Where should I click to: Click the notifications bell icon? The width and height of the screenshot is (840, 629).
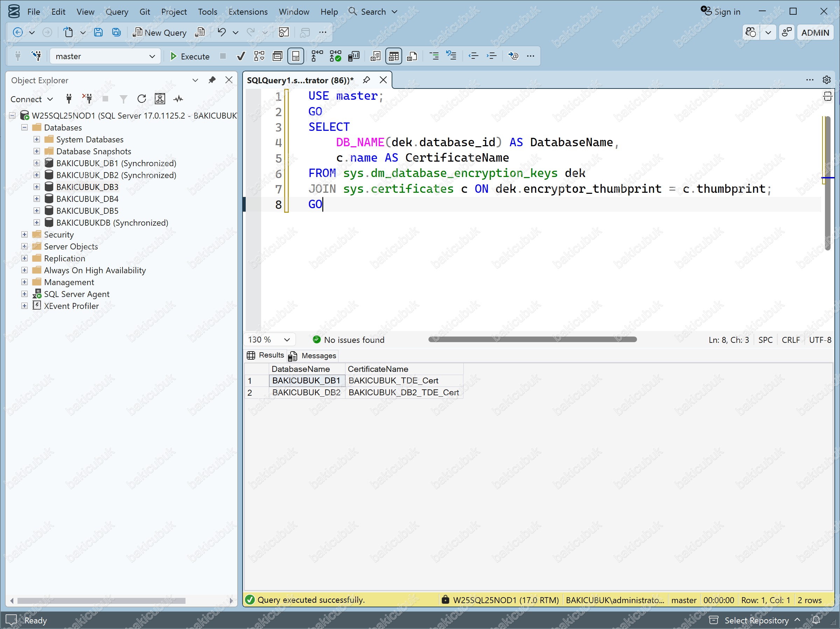817,620
